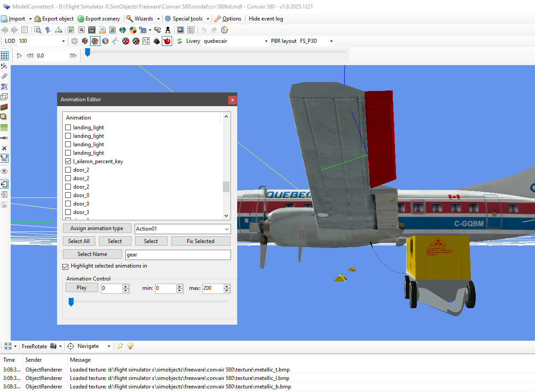Toggle the crossed arrows sidebar button

click(x=4, y=158)
